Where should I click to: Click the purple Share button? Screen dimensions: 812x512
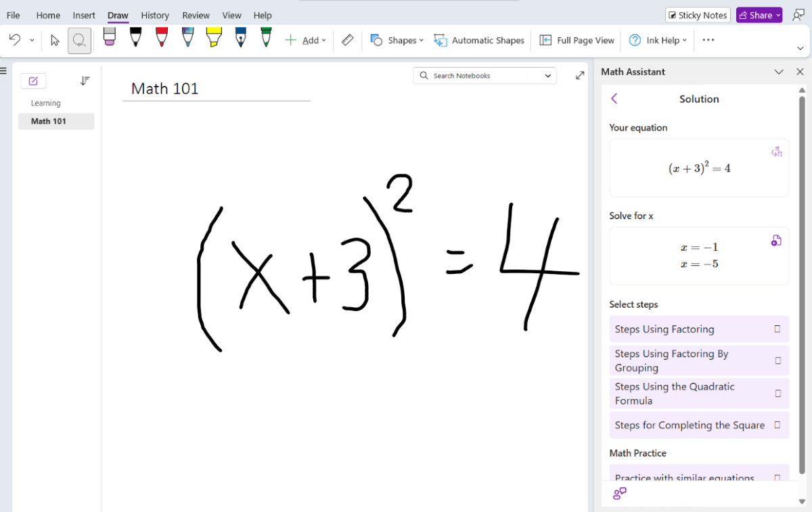click(x=759, y=15)
